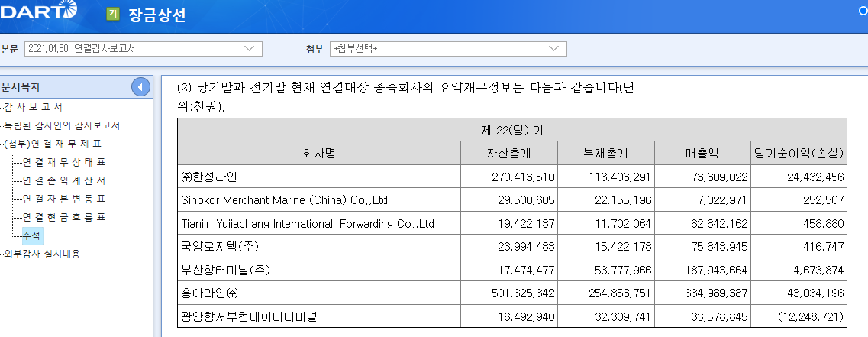Click the value 117,474,477
This screenshot has height=337, width=868.
click(x=523, y=270)
